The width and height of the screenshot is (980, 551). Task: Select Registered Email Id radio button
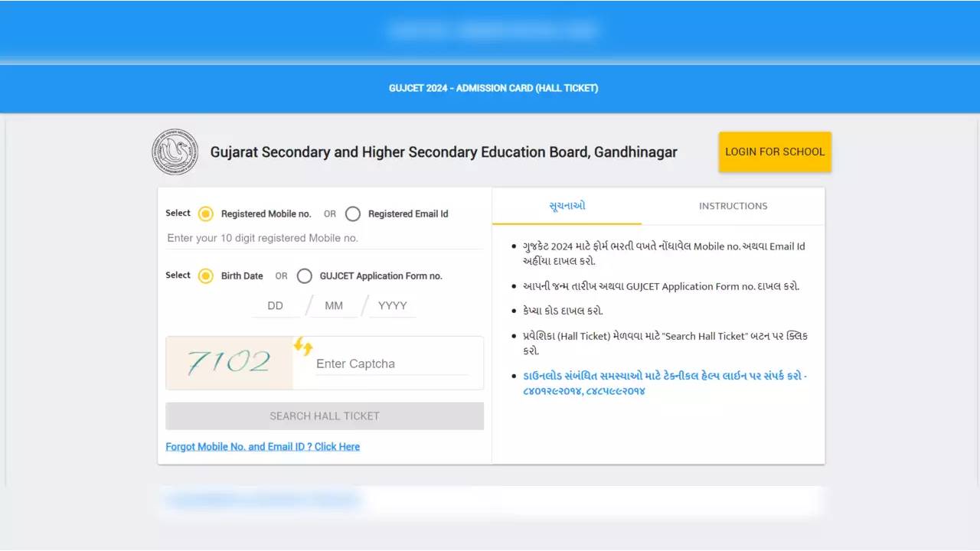[x=352, y=214]
